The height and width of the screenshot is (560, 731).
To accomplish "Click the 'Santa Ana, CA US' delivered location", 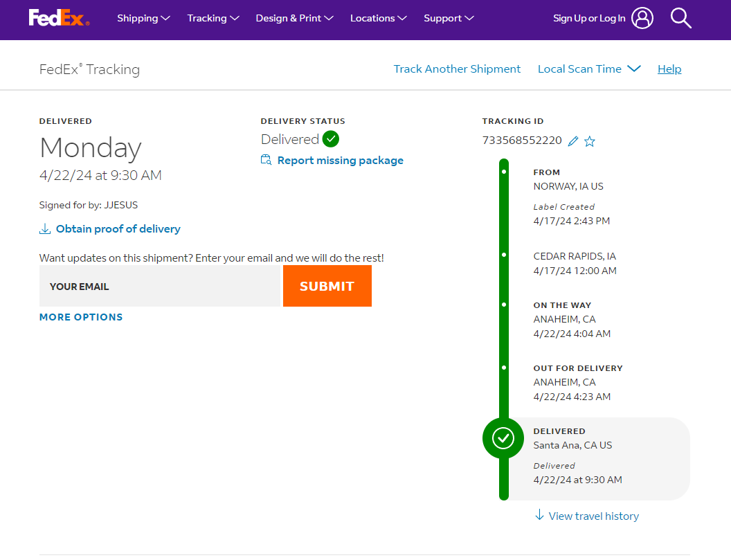I will coord(572,445).
